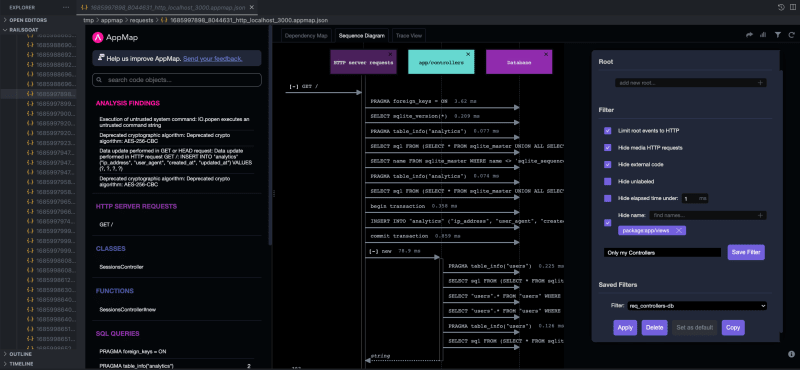Click Set as default button

tap(694, 328)
